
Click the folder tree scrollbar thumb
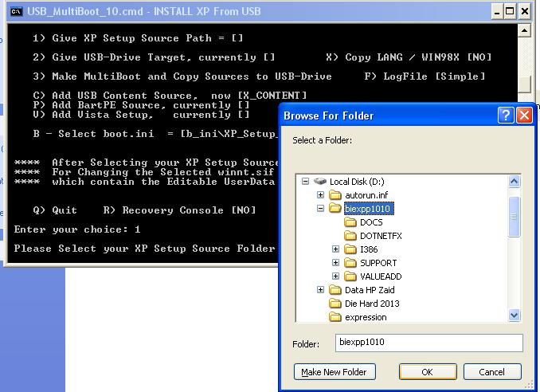[x=515, y=217]
